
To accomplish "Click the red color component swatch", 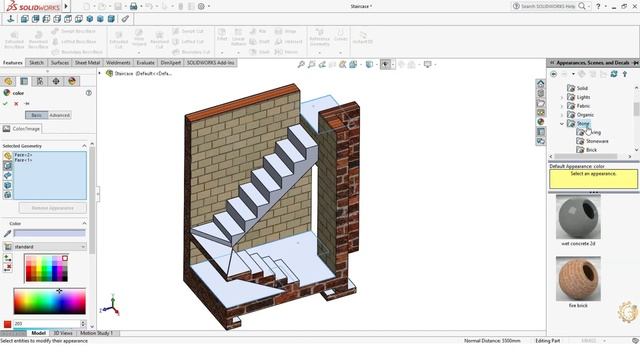I will coord(7,324).
